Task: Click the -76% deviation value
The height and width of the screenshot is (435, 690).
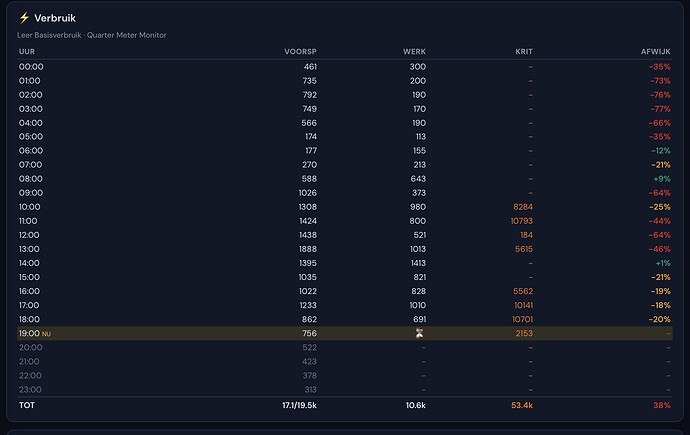Action: (660, 95)
